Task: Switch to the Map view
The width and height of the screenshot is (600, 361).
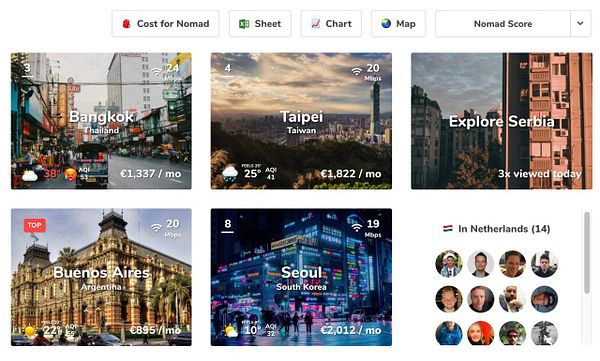Action: pyautogui.click(x=398, y=24)
